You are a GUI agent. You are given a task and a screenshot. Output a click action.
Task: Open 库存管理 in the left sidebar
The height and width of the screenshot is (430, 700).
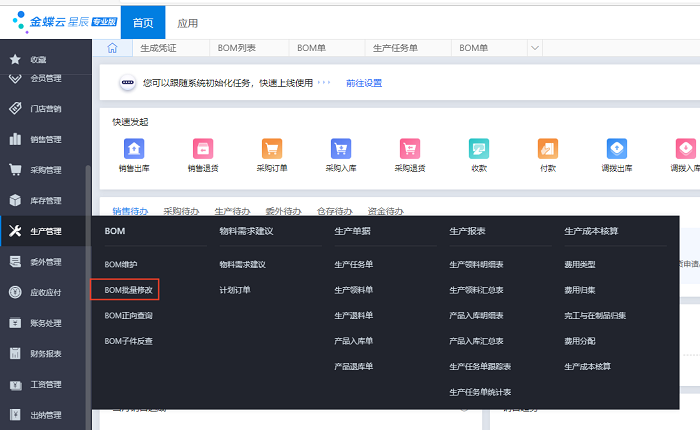tap(45, 200)
